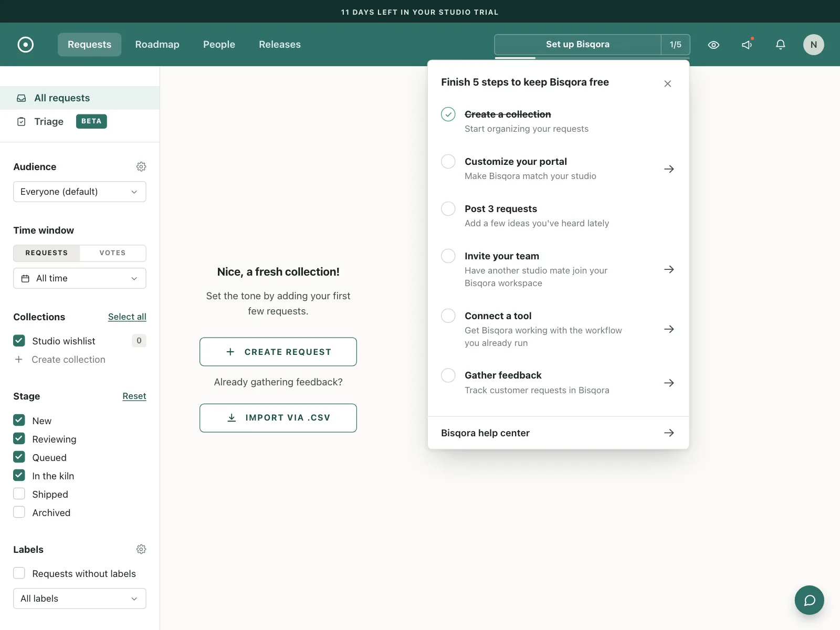Click the BETA badge next to Triage
Image resolution: width=840 pixels, height=630 pixels.
point(91,121)
